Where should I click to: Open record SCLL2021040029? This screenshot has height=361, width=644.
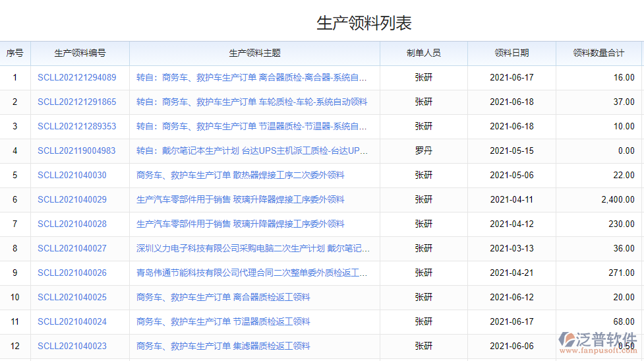72,199
